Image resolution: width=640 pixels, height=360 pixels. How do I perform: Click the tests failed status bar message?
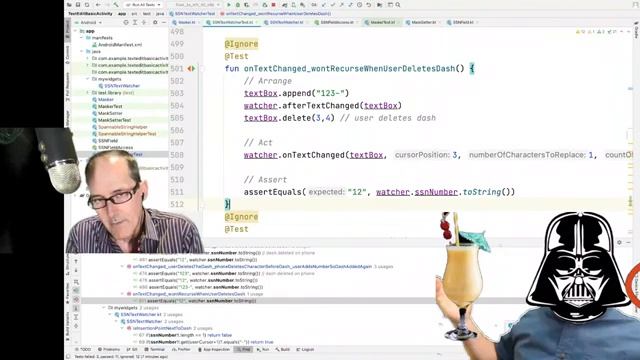(121, 357)
